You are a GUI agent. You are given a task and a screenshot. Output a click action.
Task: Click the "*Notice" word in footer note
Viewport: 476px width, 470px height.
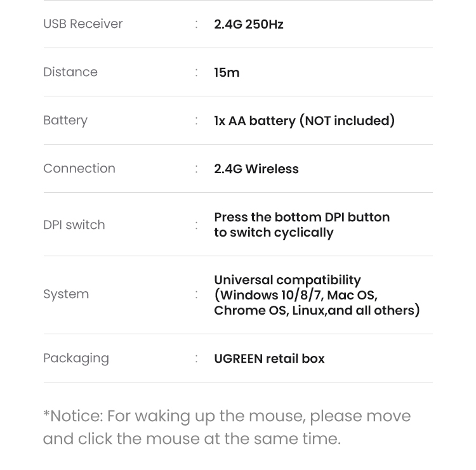[72, 416]
